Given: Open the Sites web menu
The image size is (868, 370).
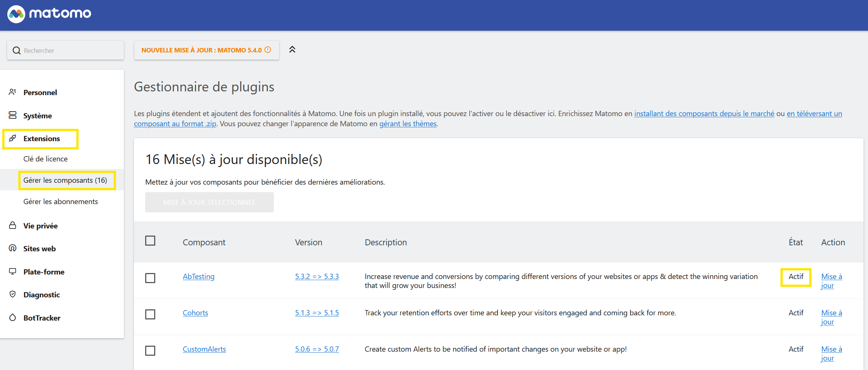Looking at the screenshot, I should [39, 249].
